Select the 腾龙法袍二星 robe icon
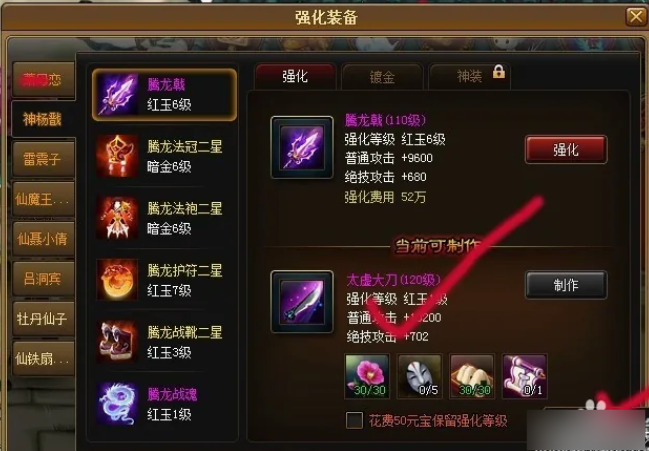Screen dimensions: 649x451 (118, 218)
